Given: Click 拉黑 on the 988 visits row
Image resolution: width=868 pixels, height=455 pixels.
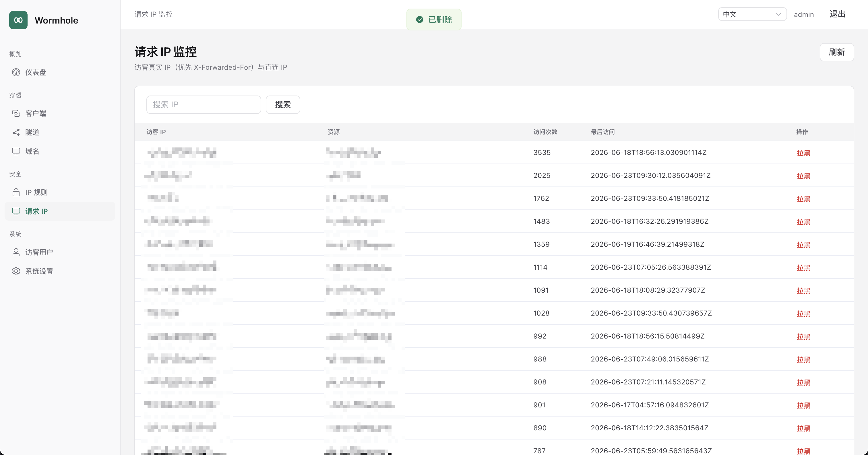Looking at the screenshot, I should click(x=803, y=359).
